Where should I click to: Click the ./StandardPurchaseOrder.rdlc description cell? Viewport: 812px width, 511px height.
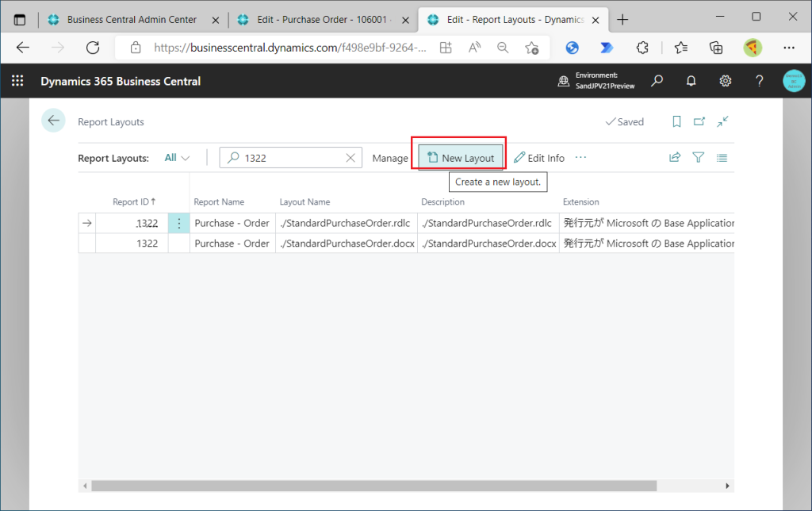488,224
